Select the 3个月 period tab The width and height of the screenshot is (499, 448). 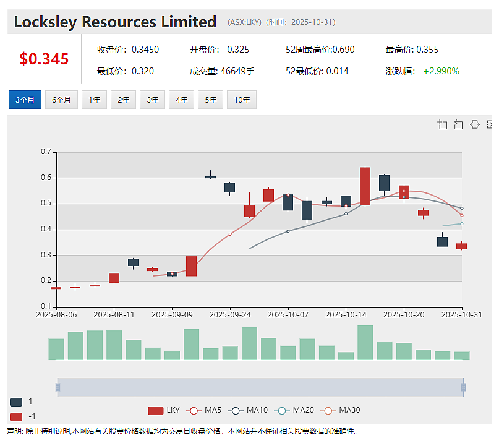coord(25,100)
